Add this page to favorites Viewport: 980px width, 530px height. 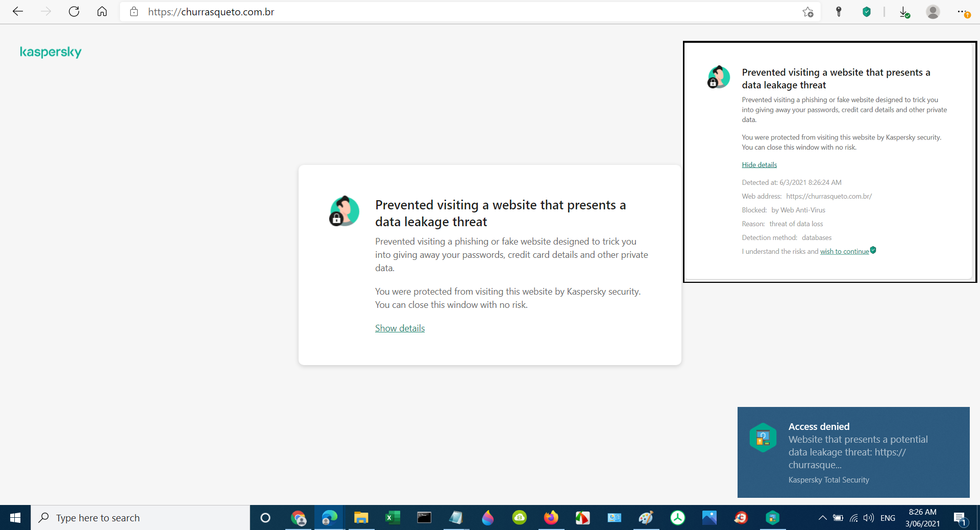click(x=807, y=12)
